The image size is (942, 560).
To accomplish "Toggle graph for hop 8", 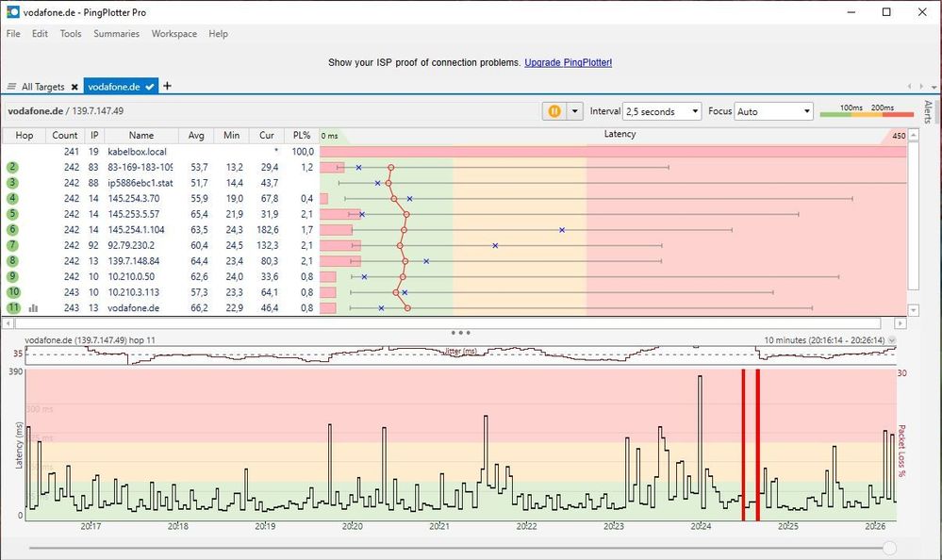I will (x=12, y=261).
